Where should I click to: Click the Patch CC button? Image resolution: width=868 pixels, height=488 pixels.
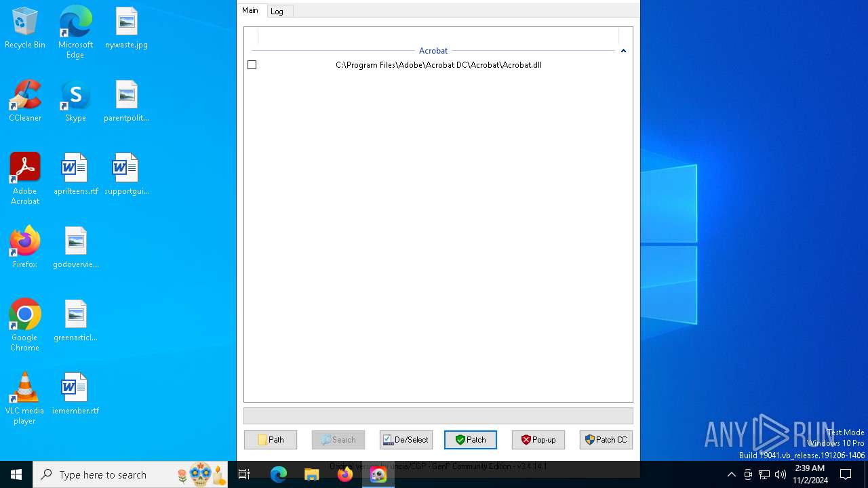tap(606, 440)
